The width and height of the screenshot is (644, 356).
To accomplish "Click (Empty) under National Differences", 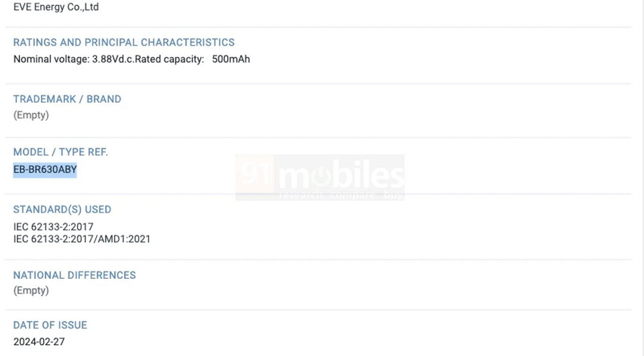I will point(31,290).
